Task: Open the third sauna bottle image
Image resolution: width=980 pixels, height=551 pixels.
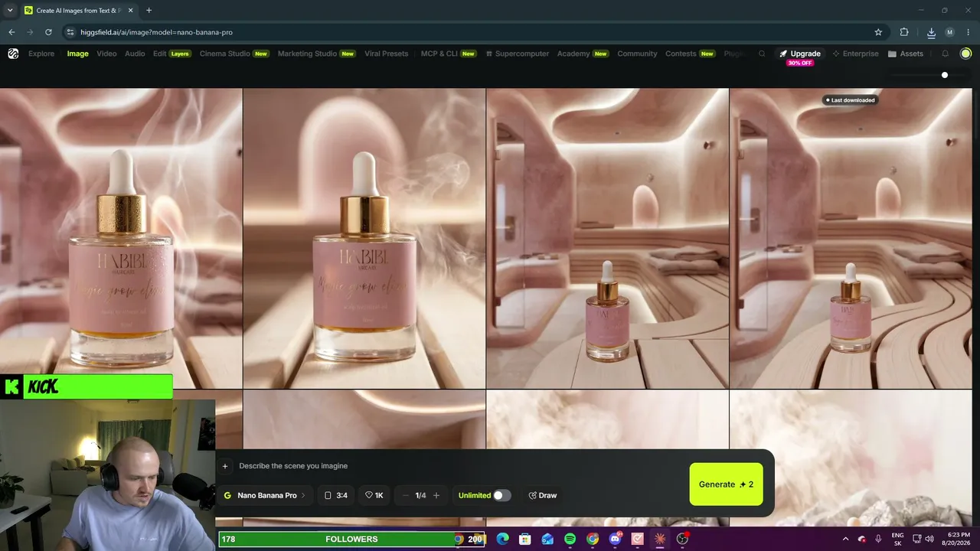Action: tap(608, 238)
